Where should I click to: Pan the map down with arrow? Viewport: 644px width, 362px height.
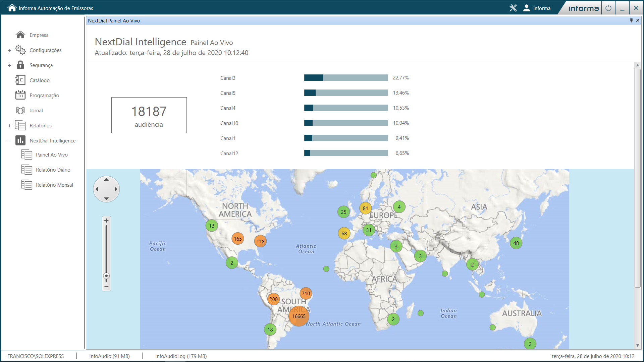click(x=106, y=199)
